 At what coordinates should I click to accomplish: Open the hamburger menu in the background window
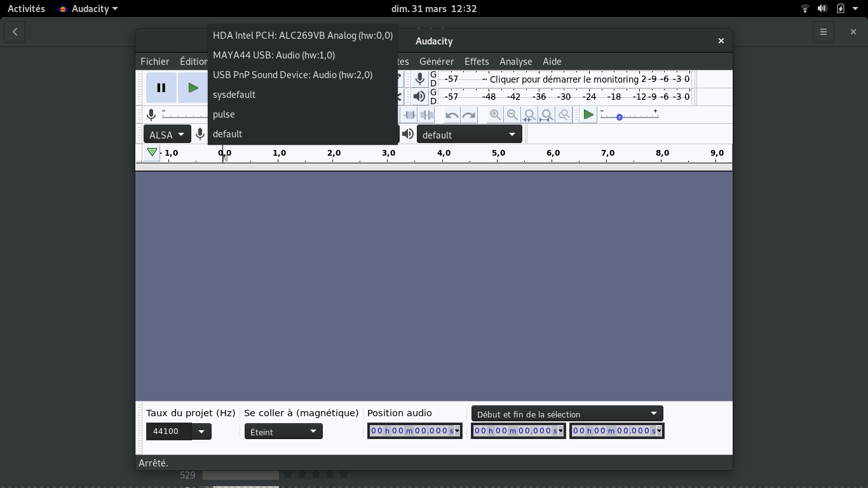(824, 32)
